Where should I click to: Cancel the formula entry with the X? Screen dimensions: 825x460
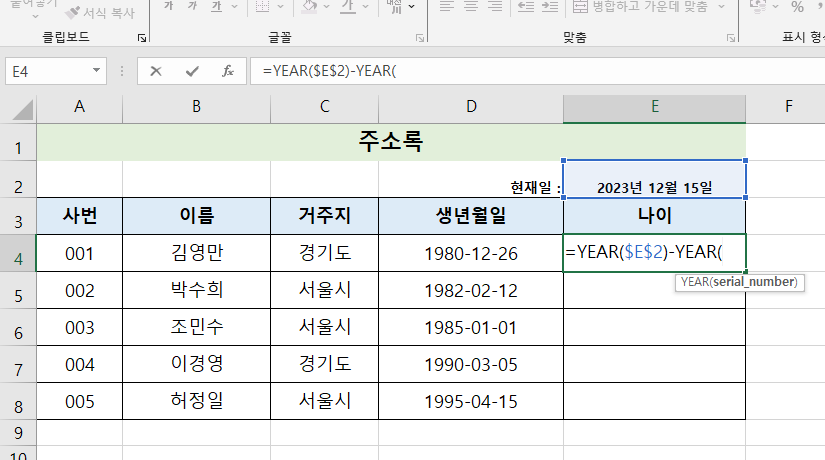click(156, 71)
